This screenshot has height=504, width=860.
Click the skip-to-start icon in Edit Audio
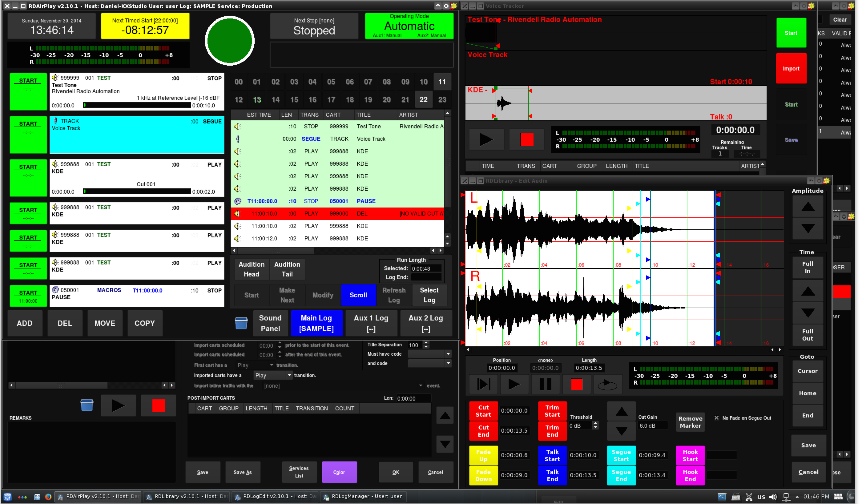click(x=483, y=384)
